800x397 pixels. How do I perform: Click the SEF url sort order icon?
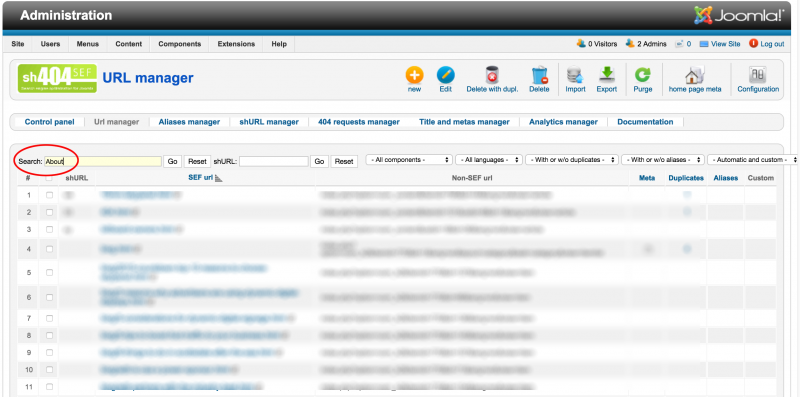[219, 178]
